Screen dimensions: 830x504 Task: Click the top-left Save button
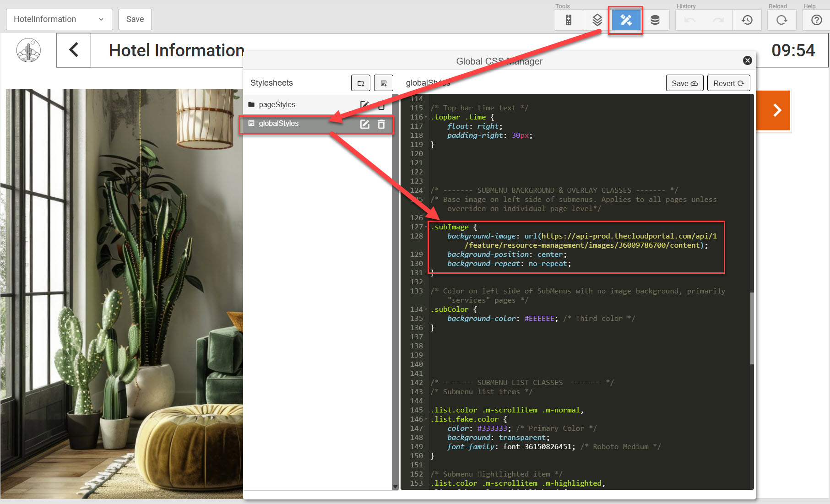pos(135,19)
